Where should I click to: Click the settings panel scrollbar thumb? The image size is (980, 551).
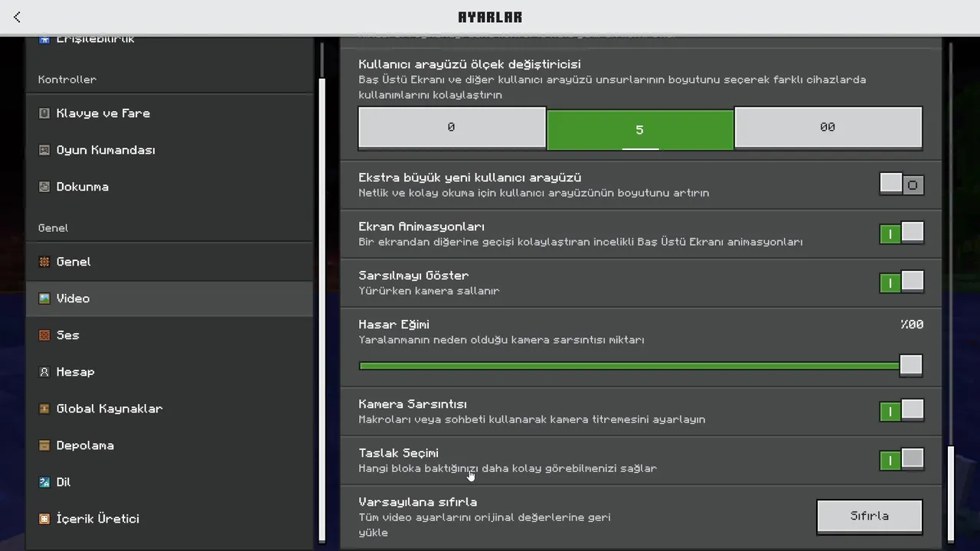click(951, 493)
